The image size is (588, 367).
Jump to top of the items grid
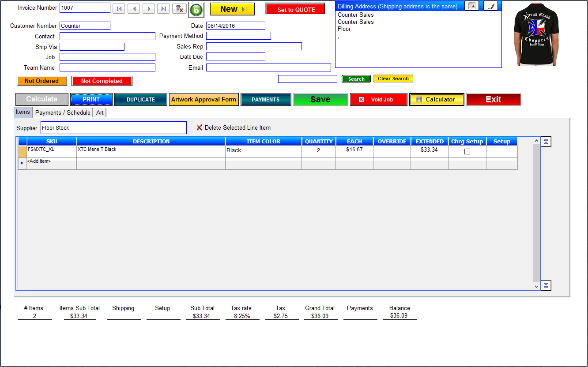coord(546,142)
